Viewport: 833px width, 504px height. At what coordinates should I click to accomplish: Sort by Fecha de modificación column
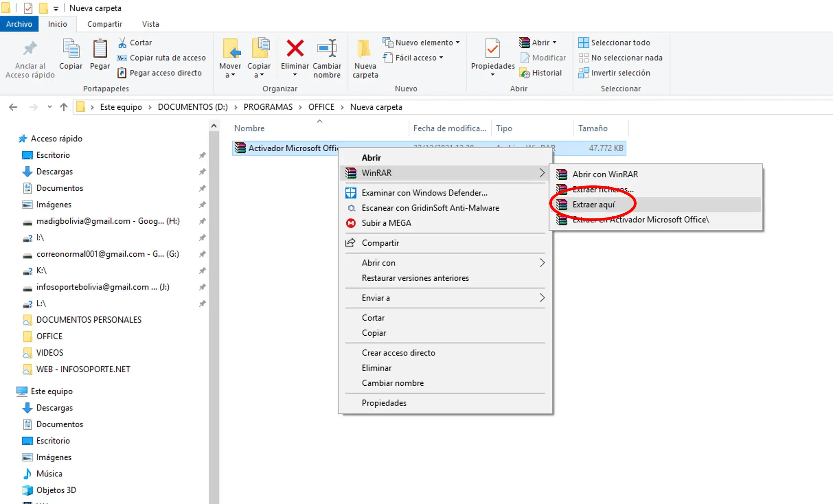(449, 128)
